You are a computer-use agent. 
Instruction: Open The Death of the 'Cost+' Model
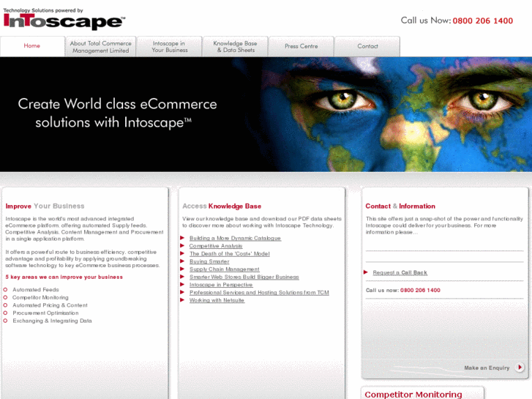(x=229, y=253)
